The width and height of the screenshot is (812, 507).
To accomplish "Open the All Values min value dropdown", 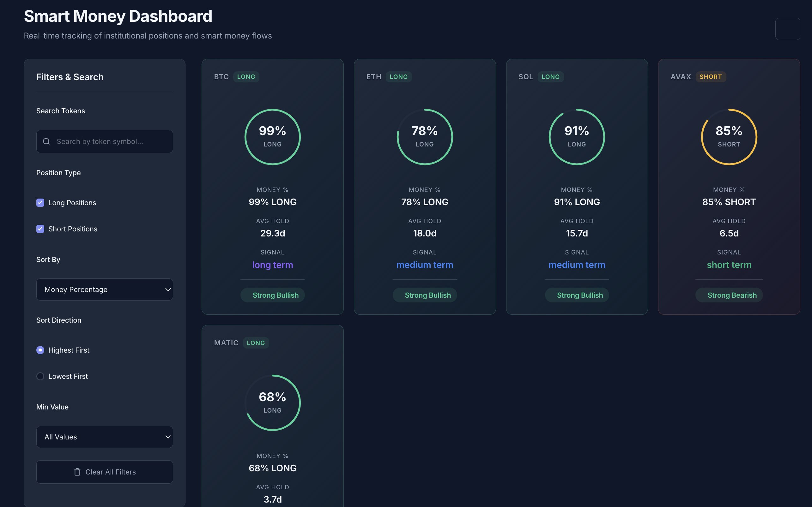I will (x=104, y=437).
